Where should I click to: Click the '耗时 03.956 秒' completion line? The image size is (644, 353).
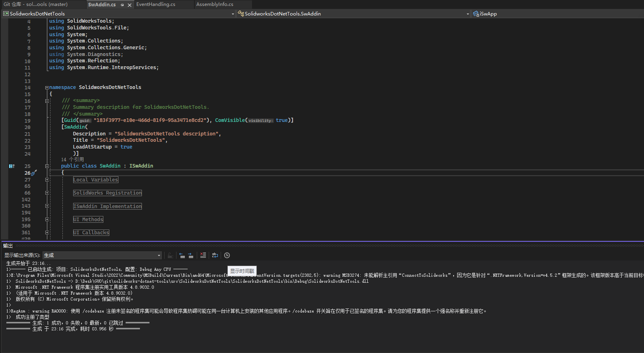pyautogui.click(x=73, y=329)
